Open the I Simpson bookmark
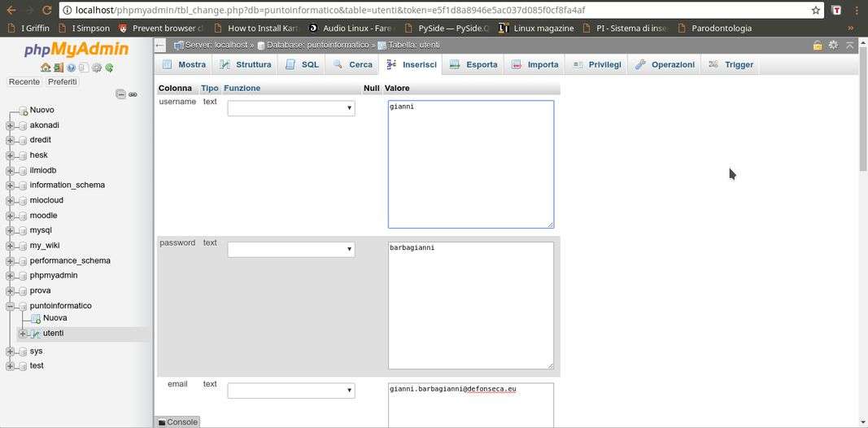868x428 pixels. (x=85, y=28)
